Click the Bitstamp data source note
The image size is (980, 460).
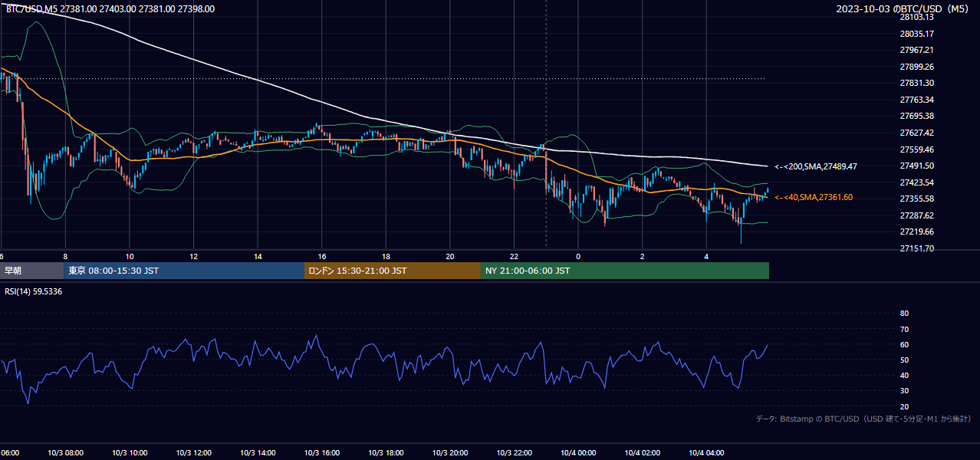[x=863, y=419]
